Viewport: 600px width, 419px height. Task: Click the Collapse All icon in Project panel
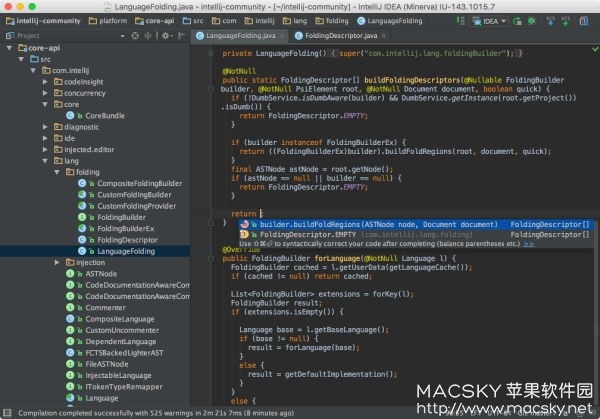point(148,36)
